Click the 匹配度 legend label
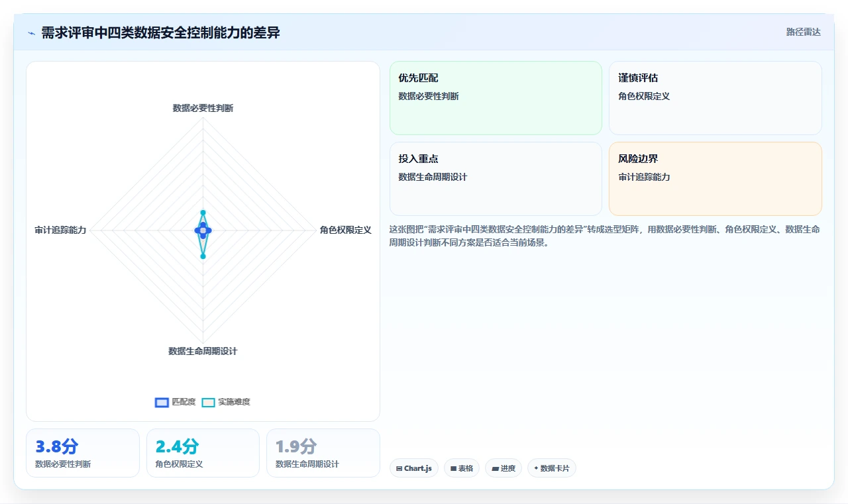Screen dimensions: 848x504 184,402
